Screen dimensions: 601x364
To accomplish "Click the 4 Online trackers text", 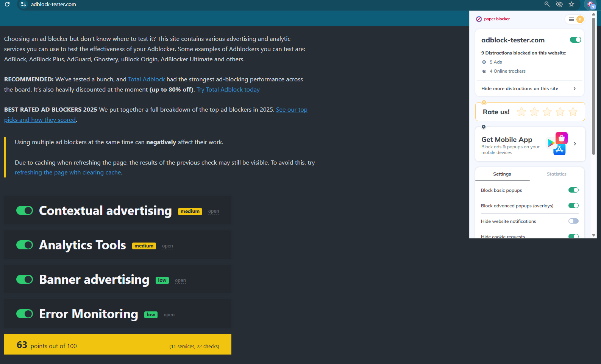I will pos(507,71).
